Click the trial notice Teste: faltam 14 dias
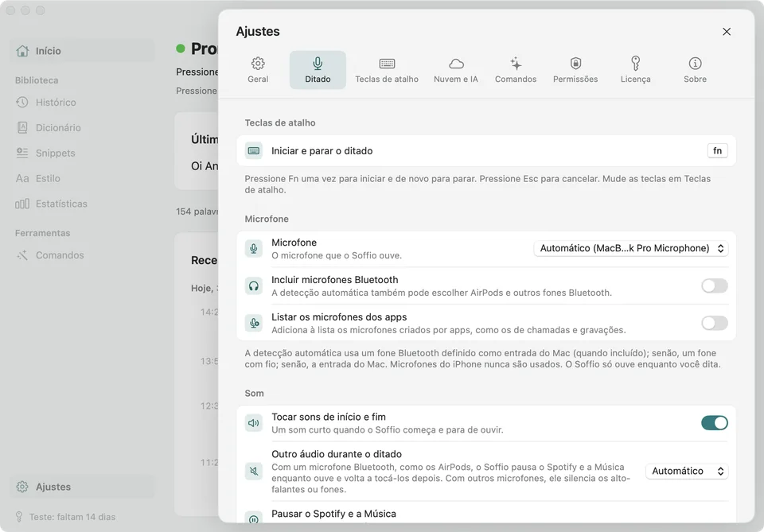Image resolution: width=764 pixels, height=532 pixels. (72, 517)
